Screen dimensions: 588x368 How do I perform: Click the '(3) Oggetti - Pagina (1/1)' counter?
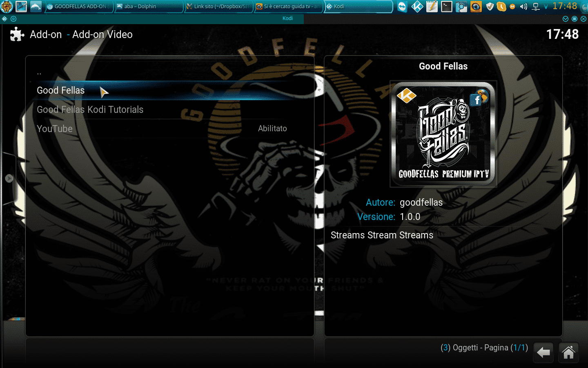pyautogui.click(x=484, y=348)
